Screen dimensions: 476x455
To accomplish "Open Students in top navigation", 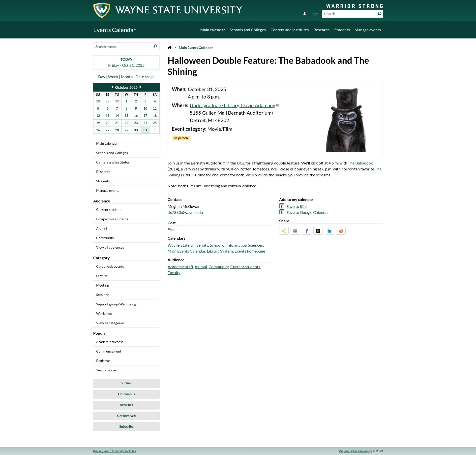I will (x=342, y=30).
